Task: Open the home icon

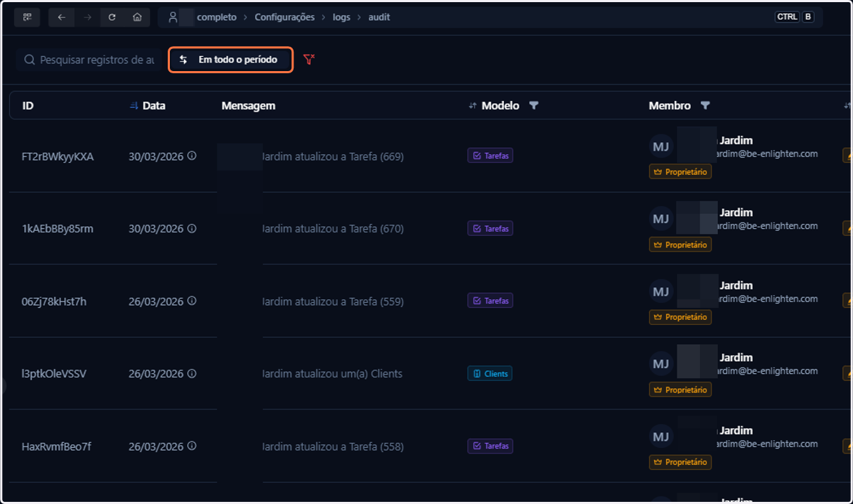Action: (x=137, y=17)
